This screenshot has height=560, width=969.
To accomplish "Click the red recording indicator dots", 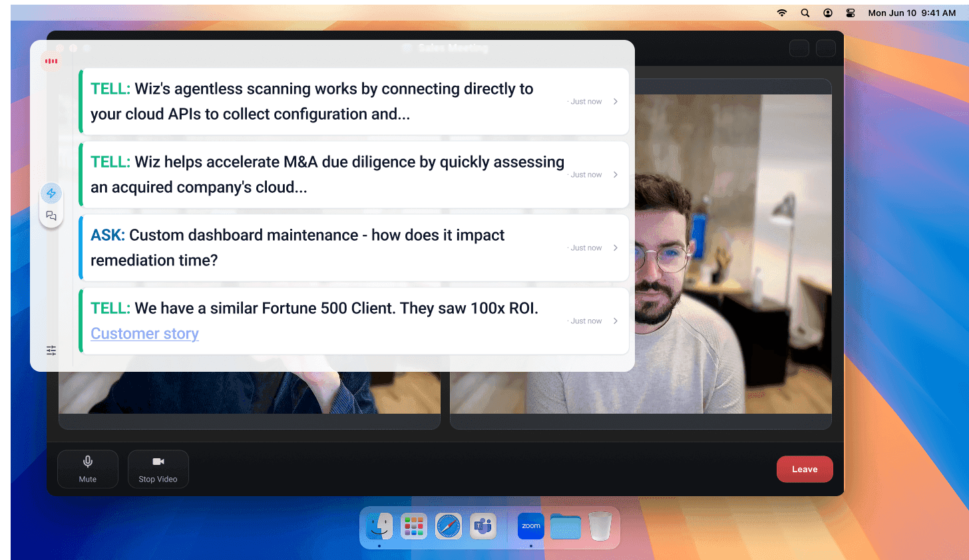I will tap(51, 61).
